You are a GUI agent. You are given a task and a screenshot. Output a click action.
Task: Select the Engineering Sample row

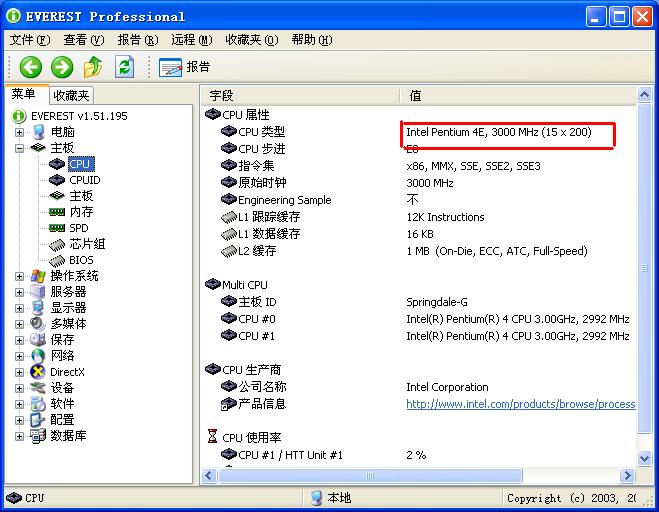click(419, 200)
